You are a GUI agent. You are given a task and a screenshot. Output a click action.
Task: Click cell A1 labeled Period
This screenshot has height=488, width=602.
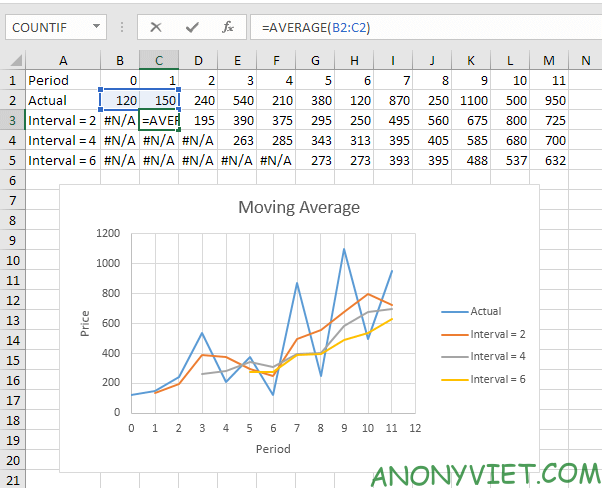(62, 80)
